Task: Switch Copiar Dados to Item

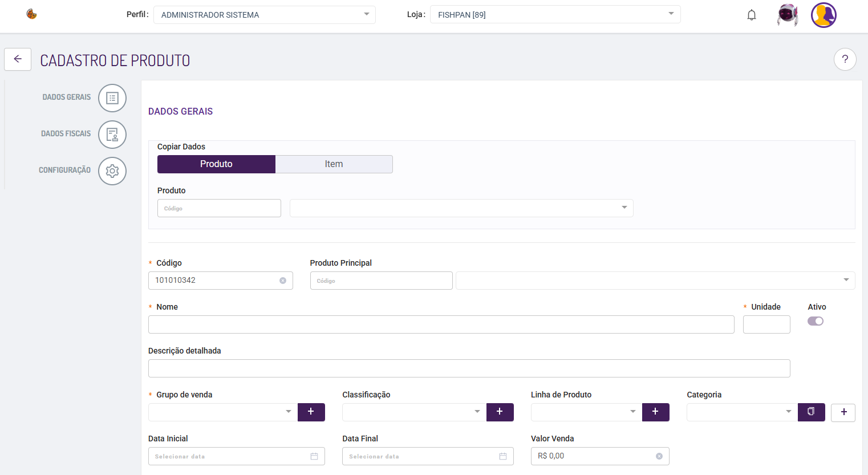Action: pos(334,164)
